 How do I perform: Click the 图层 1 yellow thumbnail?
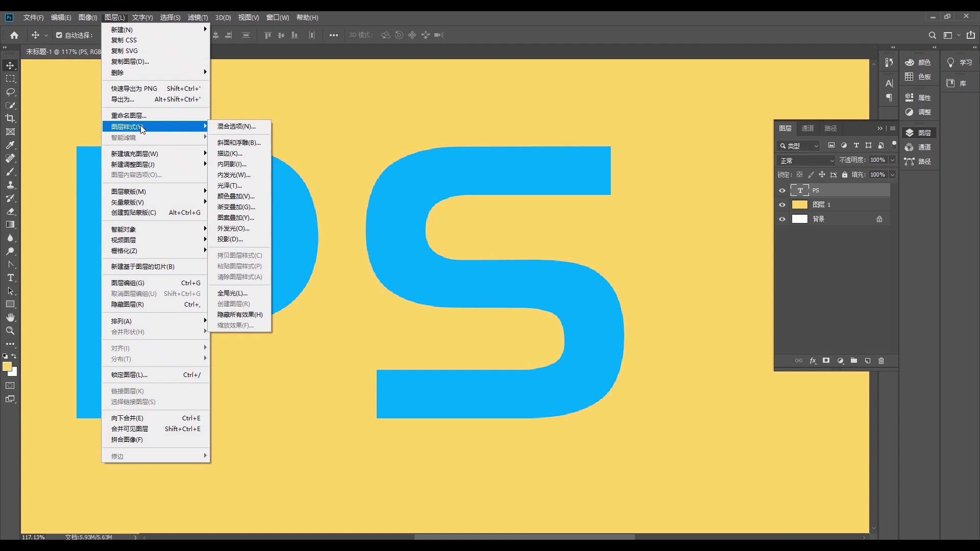pyautogui.click(x=799, y=205)
